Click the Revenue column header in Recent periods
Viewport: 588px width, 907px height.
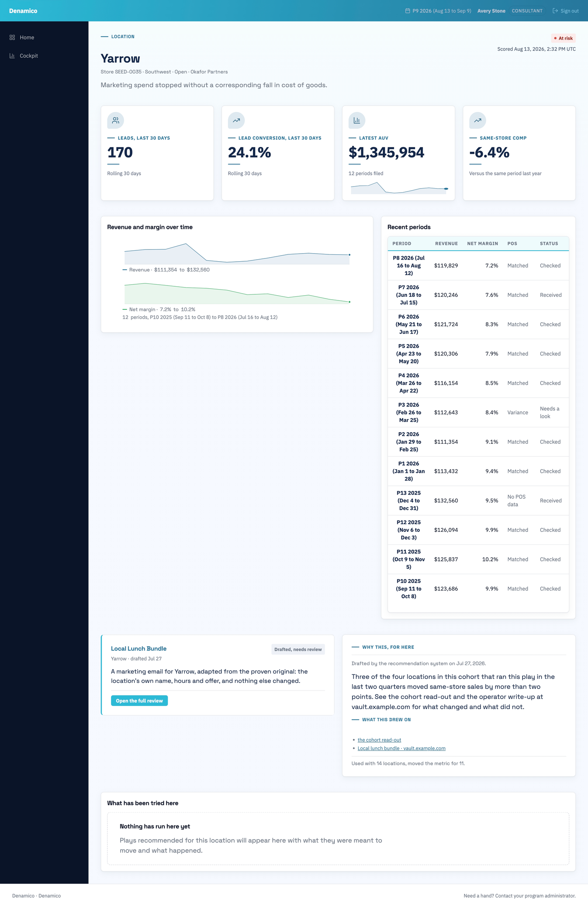[x=446, y=244]
